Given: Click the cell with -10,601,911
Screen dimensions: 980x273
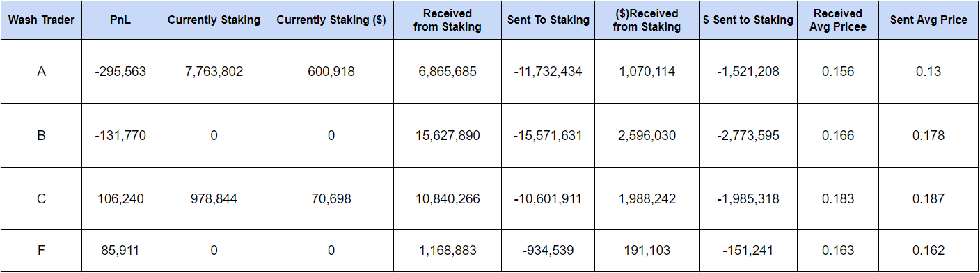Looking at the screenshot, I should pos(548,199).
